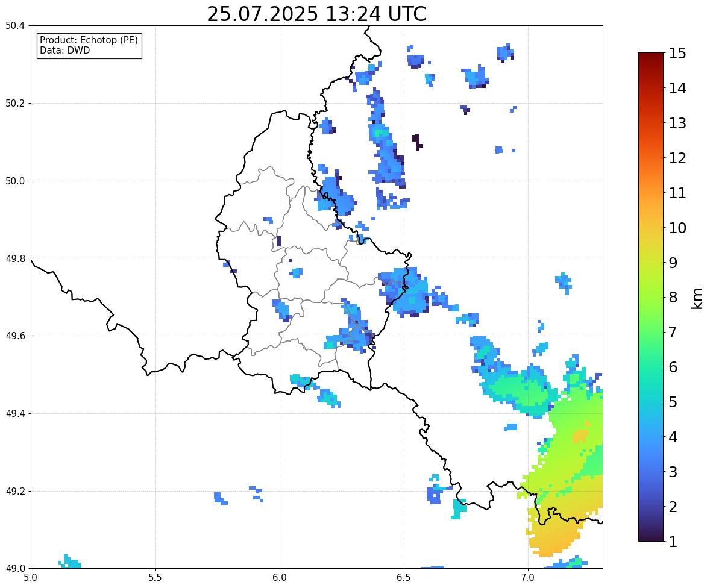
Task: Click the cyan echo patch at the bottom-left map corner
Action: (70, 561)
